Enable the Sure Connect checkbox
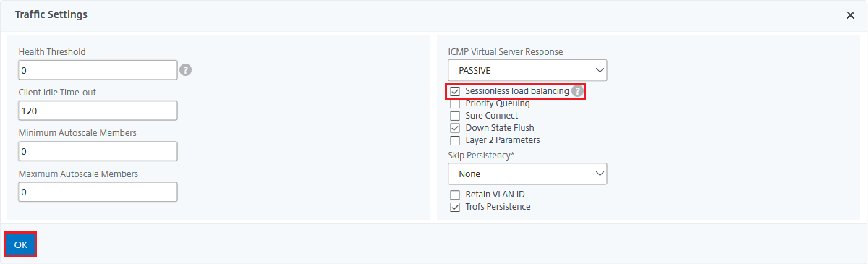Image resolution: width=868 pixels, height=264 pixels. click(x=455, y=116)
